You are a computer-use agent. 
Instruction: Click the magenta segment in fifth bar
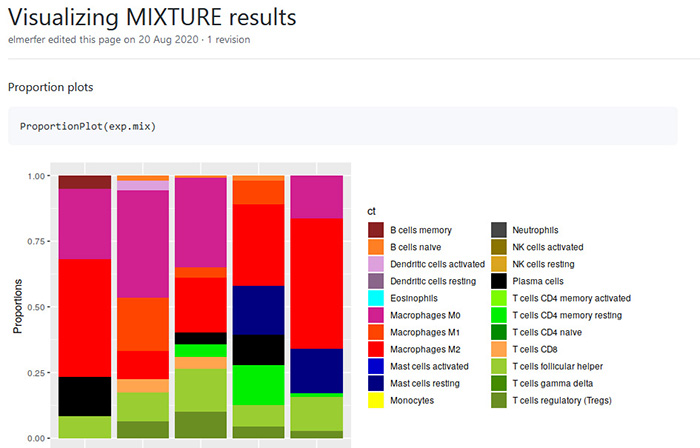(317, 197)
